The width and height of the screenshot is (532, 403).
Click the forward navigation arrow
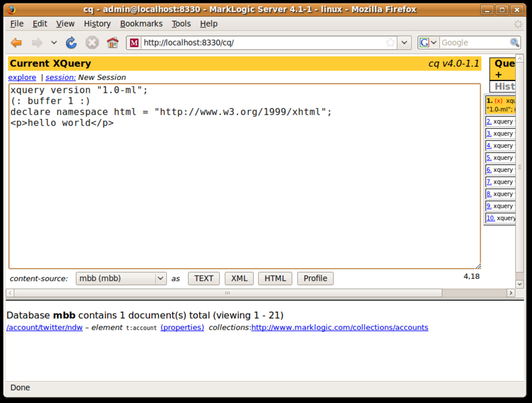point(37,43)
